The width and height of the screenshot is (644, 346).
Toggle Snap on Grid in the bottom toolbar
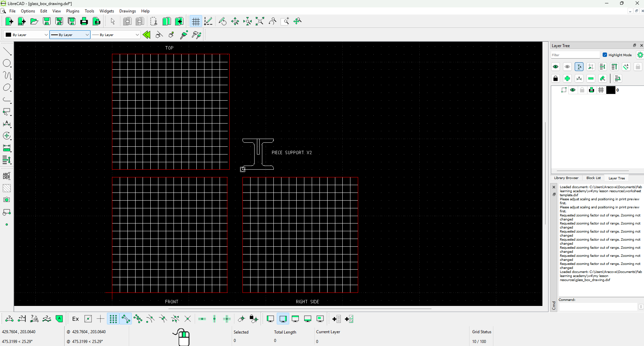113,319
